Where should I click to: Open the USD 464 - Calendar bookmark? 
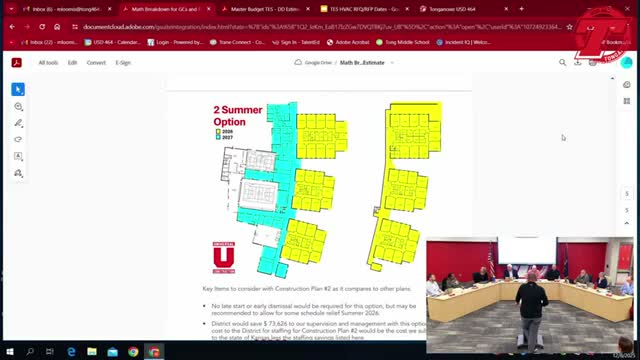(x=112, y=42)
